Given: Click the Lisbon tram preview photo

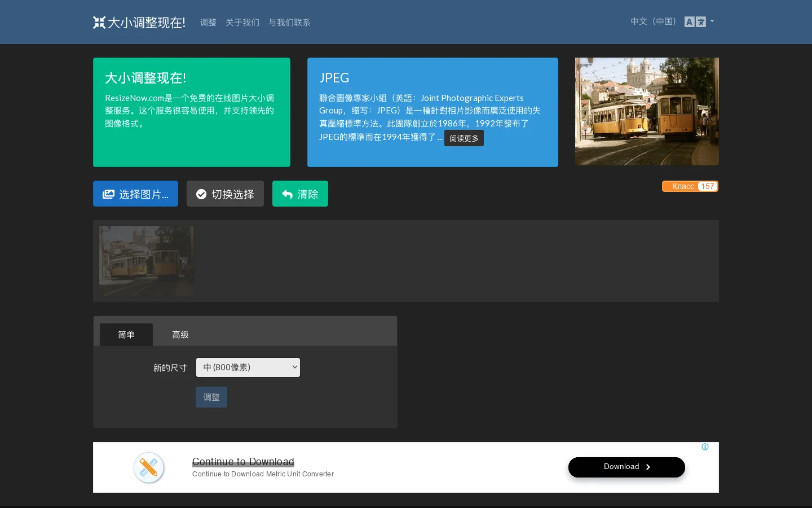Looking at the screenshot, I should pyautogui.click(x=647, y=111).
